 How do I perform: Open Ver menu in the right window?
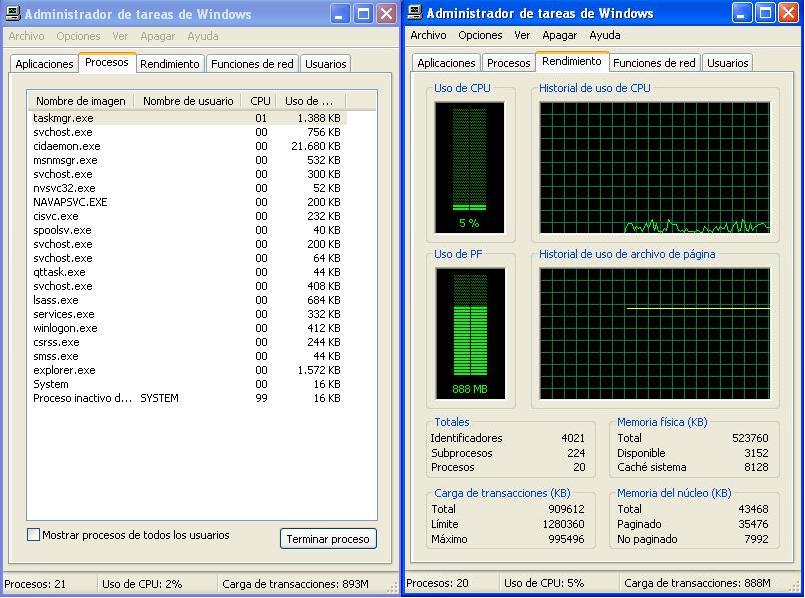point(522,35)
